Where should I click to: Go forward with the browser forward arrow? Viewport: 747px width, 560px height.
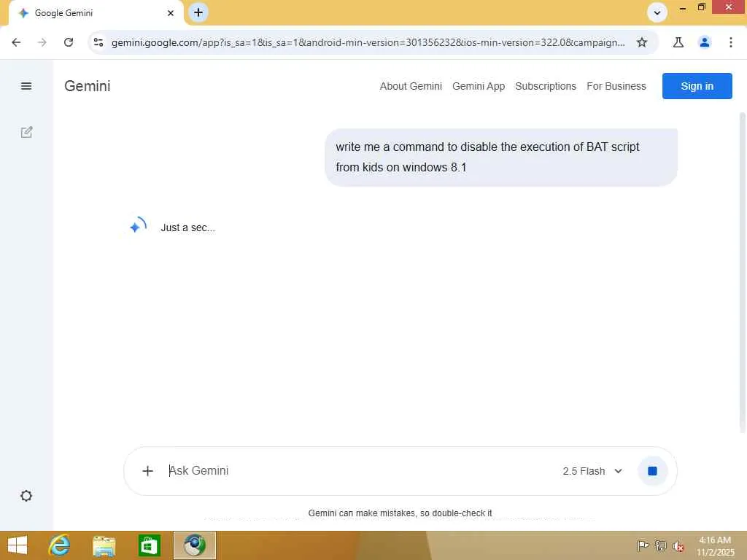[42, 42]
